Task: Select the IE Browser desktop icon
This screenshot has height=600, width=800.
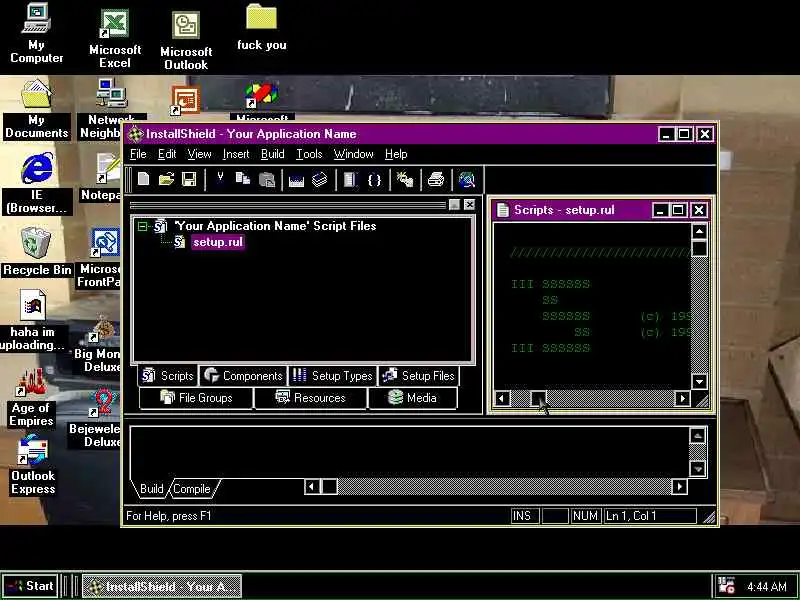Action: [x=36, y=184]
